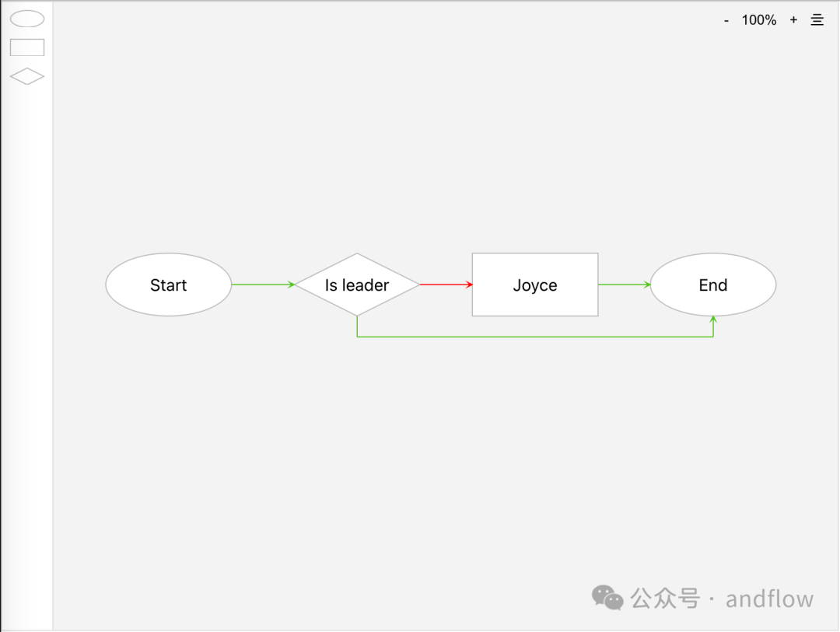Click the upward arrowhead entering End from below
Viewport: 840px width, 632px height.
(x=713, y=319)
